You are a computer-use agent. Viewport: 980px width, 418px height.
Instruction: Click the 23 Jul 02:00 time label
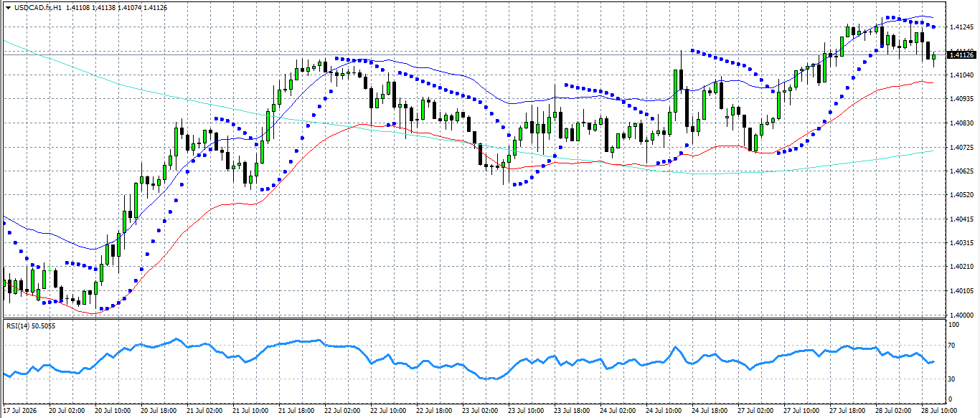pyautogui.click(x=480, y=412)
